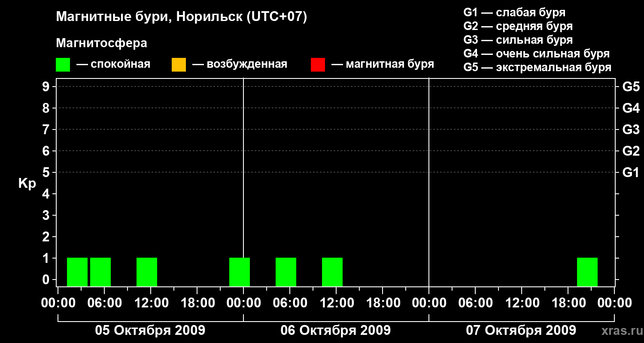Click the Kp value 5 on the left axis
644x343 pixels.
click(x=46, y=172)
